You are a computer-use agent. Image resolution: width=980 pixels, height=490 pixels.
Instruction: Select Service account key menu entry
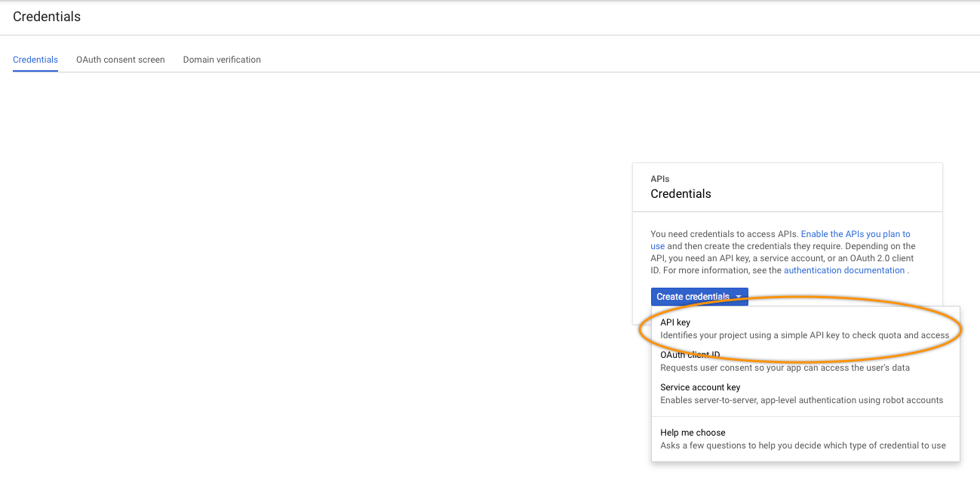[x=700, y=387]
